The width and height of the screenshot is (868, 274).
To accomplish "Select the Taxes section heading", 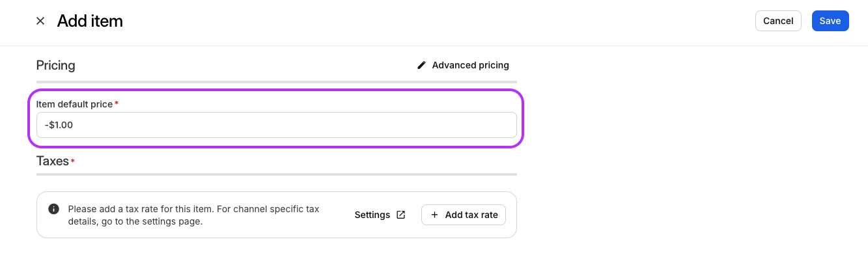I will pyautogui.click(x=53, y=161).
